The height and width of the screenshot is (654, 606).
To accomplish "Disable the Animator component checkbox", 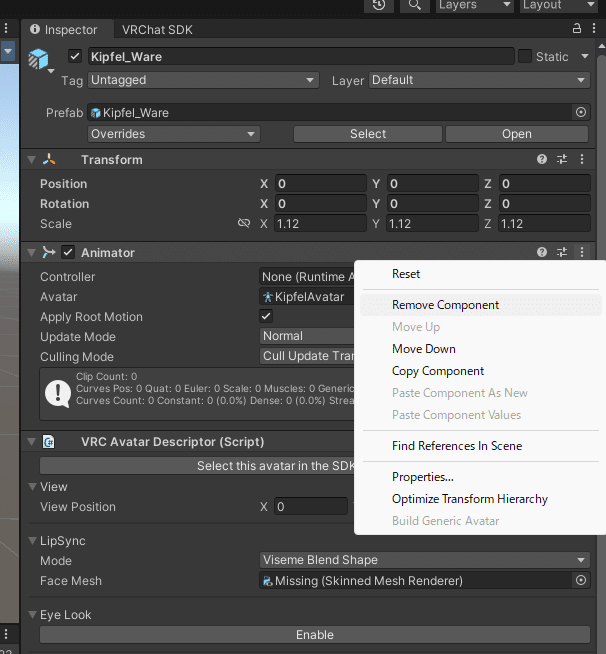I will (x=68, y=253).
